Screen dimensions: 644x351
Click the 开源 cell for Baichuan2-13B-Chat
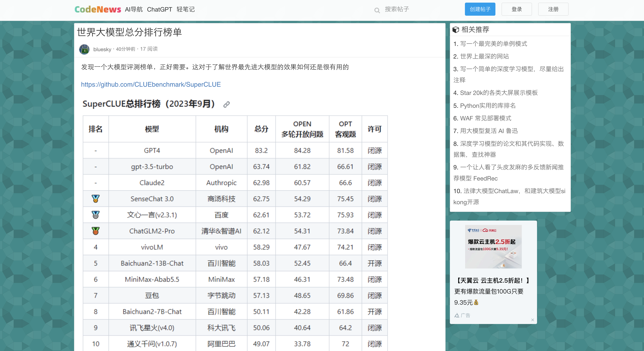click(x=375, y=263)
